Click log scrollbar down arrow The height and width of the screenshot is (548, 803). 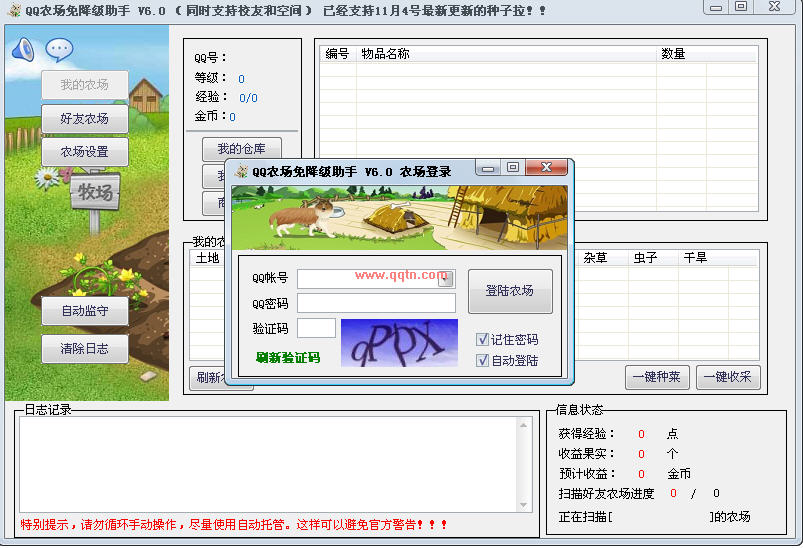pos(523,505)
